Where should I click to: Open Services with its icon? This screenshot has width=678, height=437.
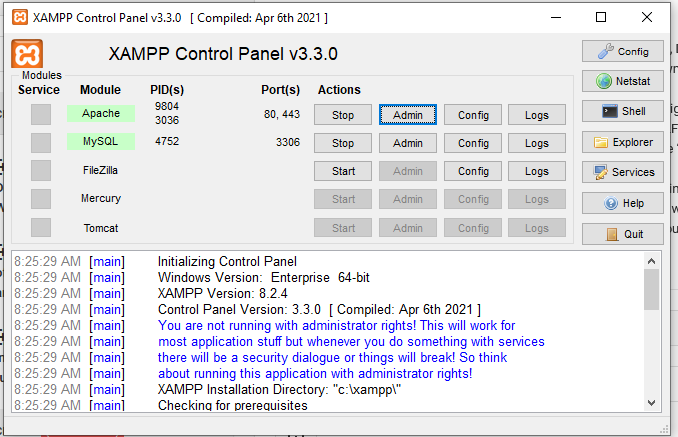623,172
